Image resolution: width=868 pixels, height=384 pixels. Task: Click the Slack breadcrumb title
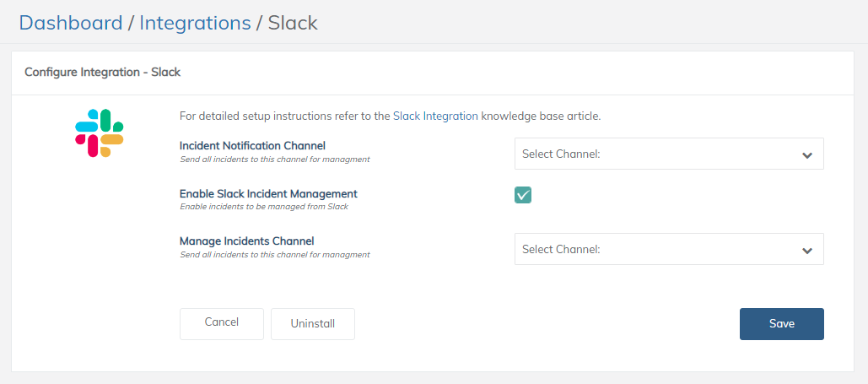click(293, 23)
